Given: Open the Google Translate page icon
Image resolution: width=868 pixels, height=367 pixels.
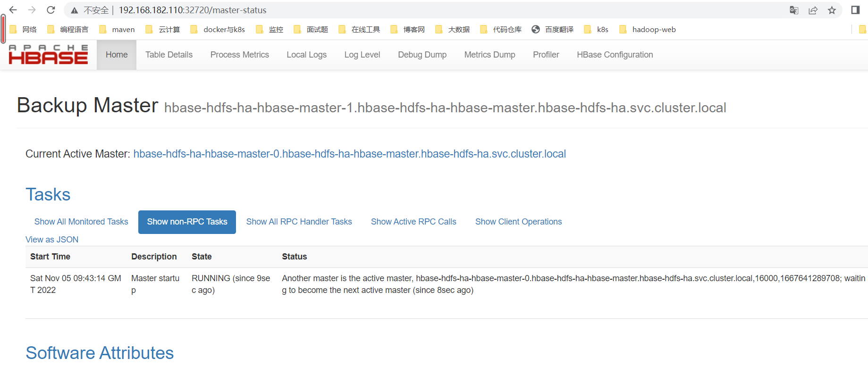Looking at the screenshot, I should [794, 10].
